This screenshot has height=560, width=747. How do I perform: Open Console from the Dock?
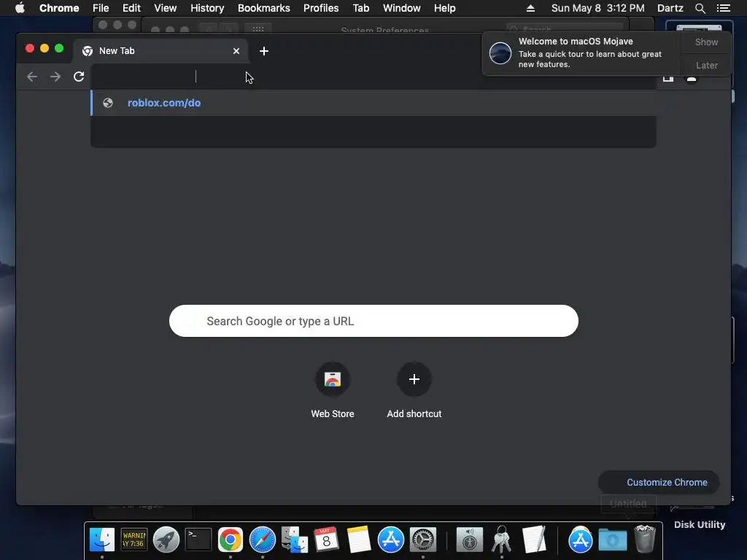pos(134,540)
